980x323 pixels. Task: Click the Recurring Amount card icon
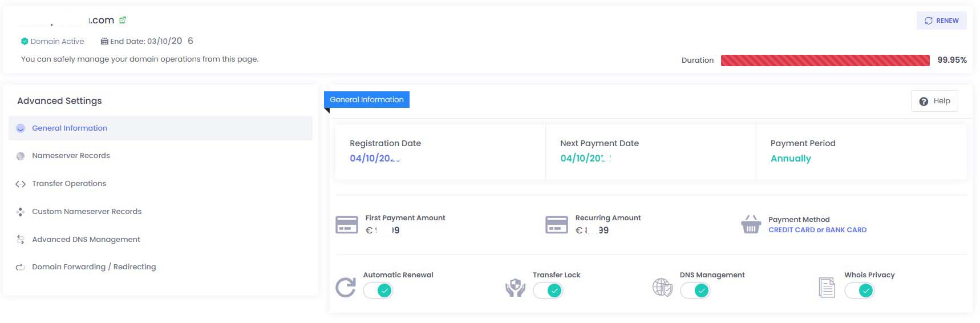tap(557, 224)
